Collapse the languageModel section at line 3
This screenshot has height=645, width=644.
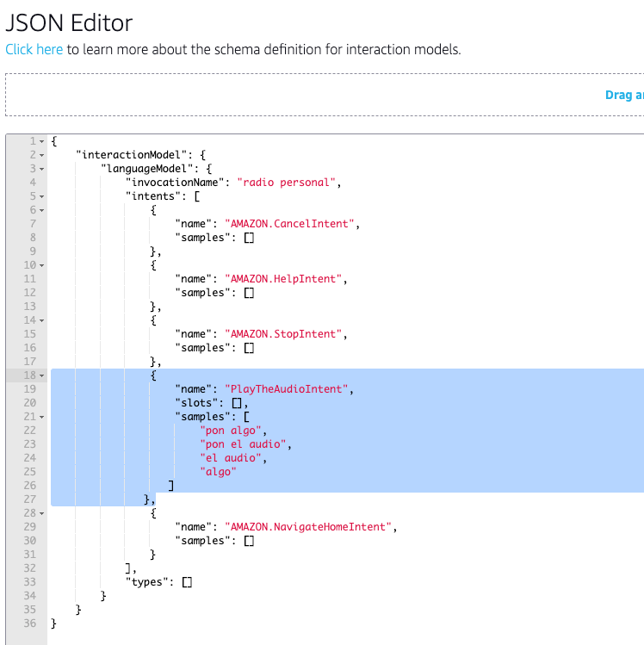coord(42,169)
